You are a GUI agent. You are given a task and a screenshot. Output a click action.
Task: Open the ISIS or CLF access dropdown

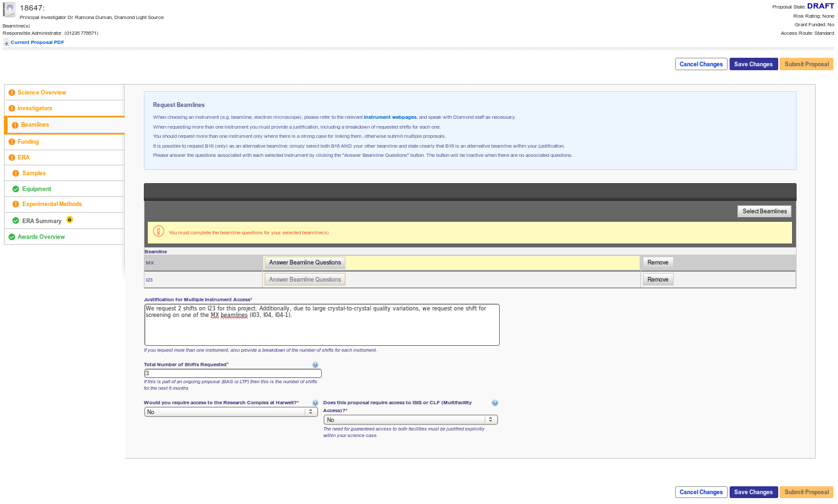point(410,419)
